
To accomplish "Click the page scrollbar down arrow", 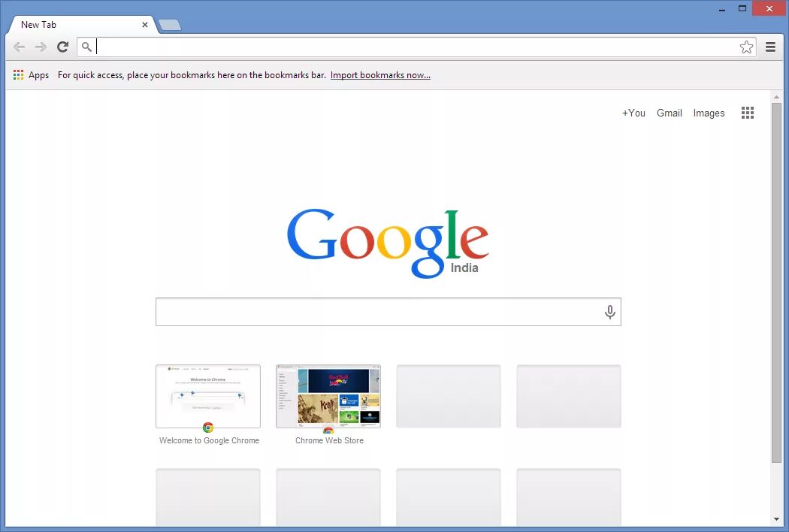I will coord(777,518).
